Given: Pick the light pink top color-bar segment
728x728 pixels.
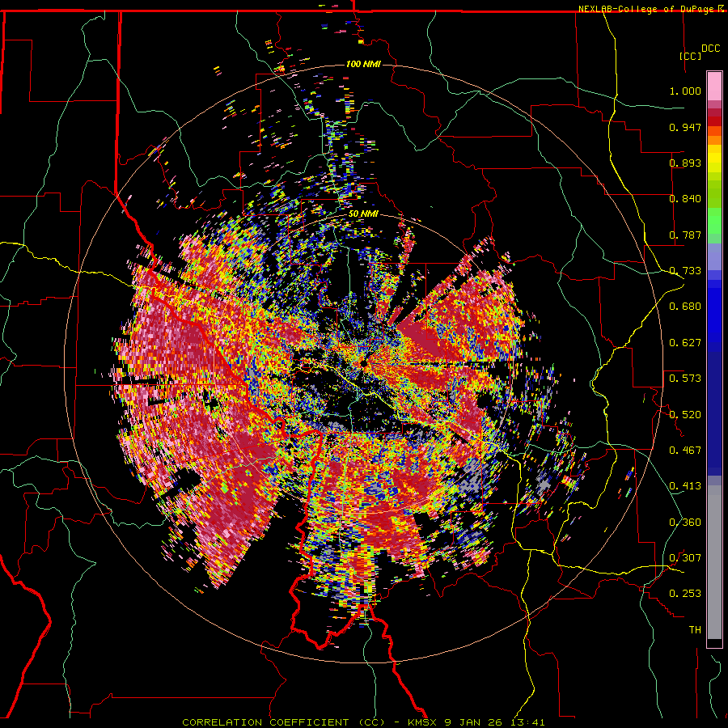Looking at the screenshot, I should click(714, 87).
